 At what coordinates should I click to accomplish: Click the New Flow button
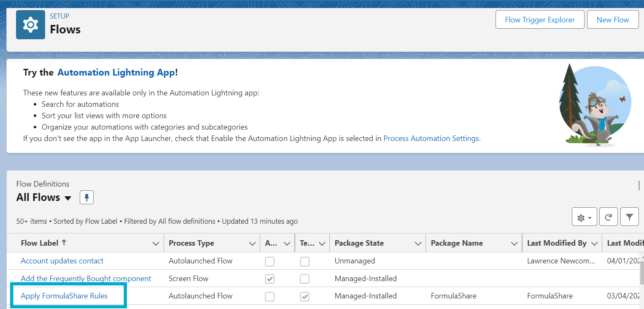[612, 19]
